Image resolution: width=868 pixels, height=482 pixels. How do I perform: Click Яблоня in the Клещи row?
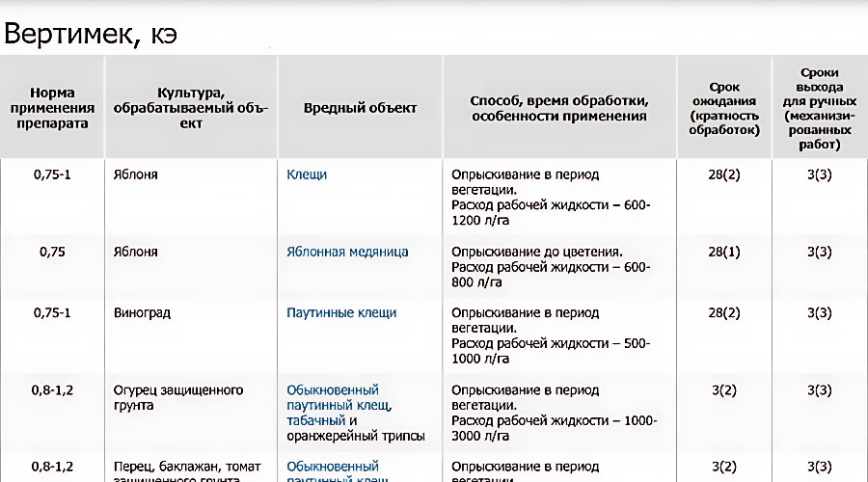coord(136,174)
